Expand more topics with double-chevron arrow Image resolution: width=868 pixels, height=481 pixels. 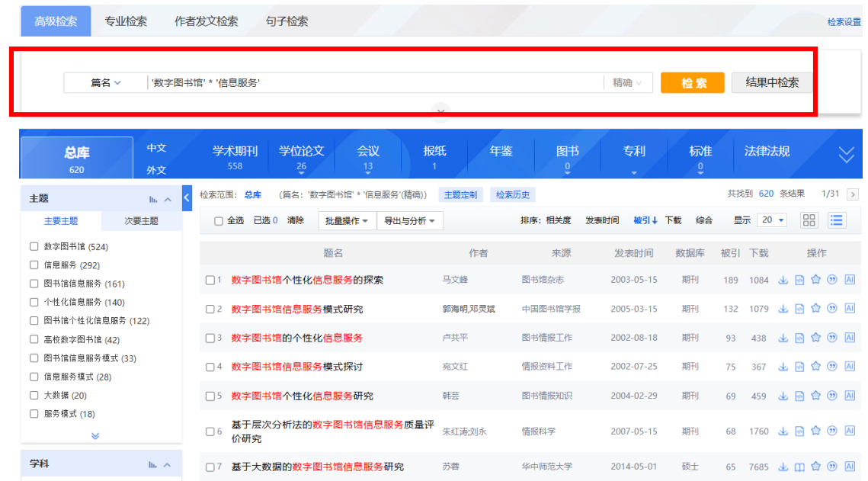[x=95, y=435]
